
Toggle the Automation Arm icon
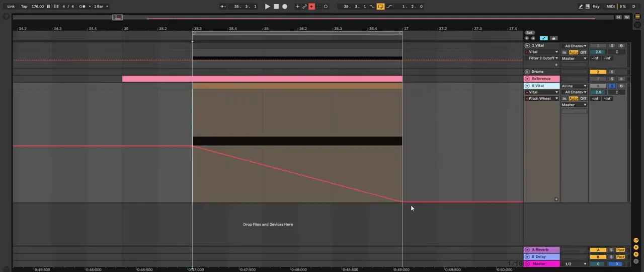(x=304, y=7)
